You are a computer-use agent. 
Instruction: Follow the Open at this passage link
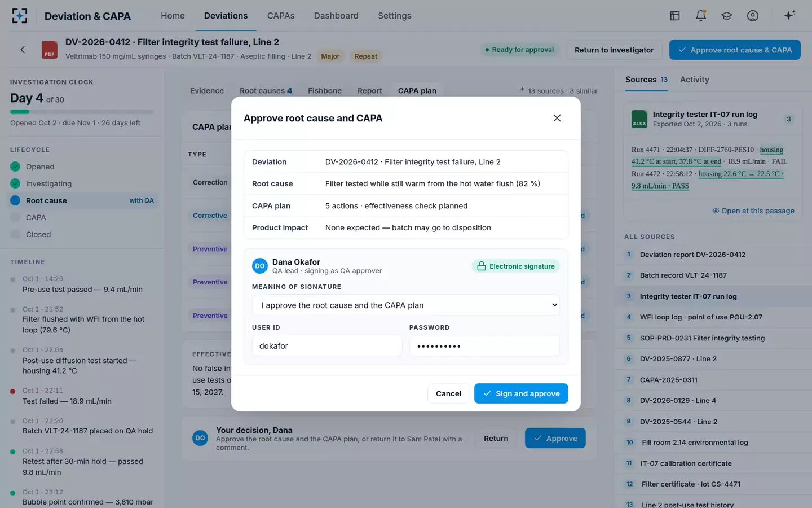[753, 211]
